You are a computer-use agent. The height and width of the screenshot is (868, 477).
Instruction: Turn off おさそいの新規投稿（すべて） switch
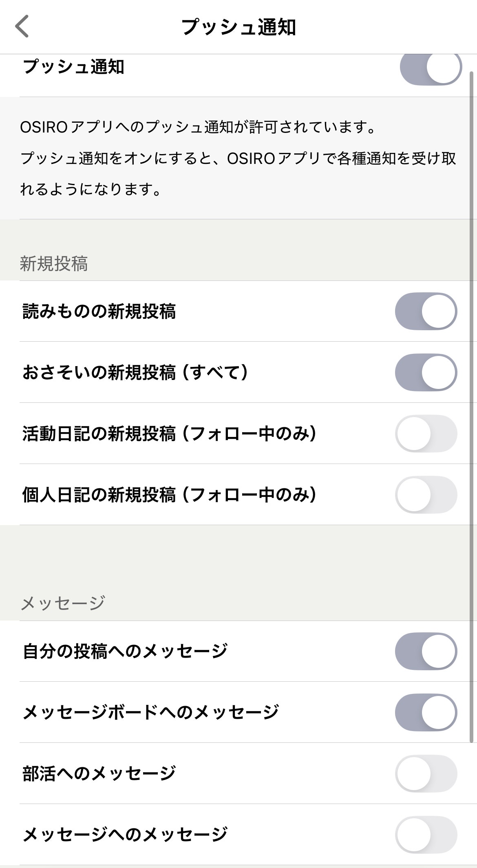point(426,372)
